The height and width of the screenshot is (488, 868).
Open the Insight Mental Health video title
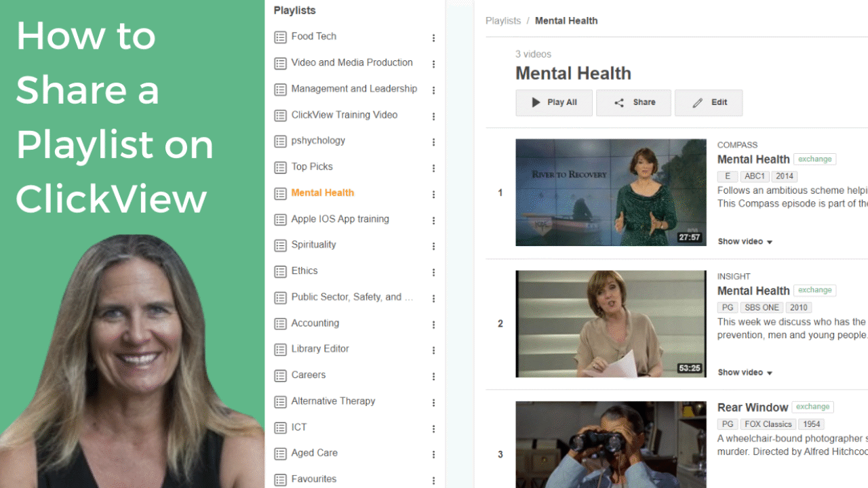pos(753,291)
